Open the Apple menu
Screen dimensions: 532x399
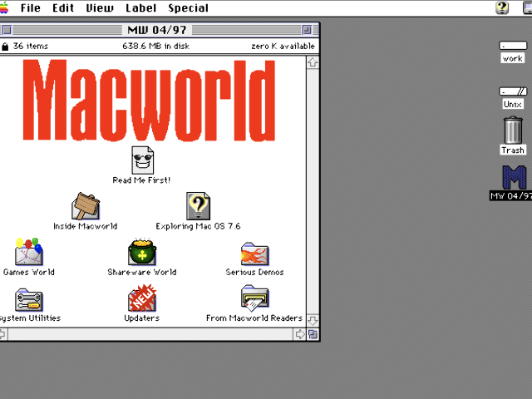(4, 7)
